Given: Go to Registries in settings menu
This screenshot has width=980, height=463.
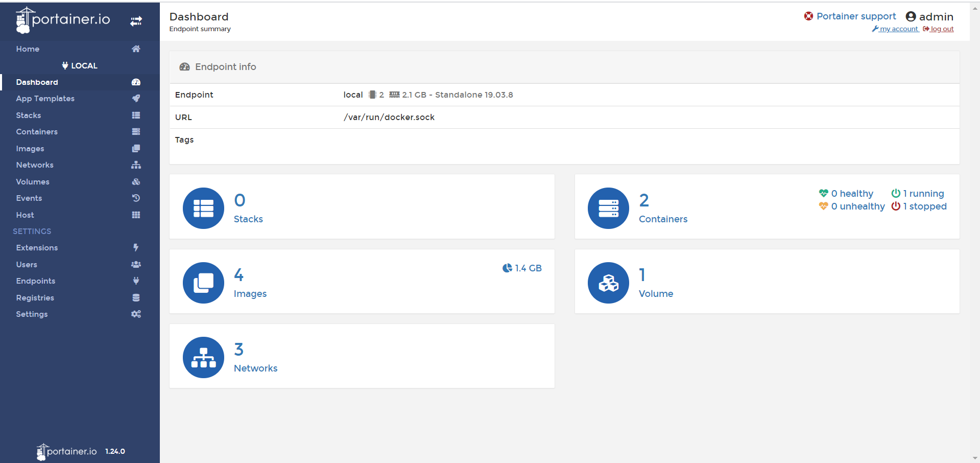Looking at the screenshot, I should click(35, 298).
